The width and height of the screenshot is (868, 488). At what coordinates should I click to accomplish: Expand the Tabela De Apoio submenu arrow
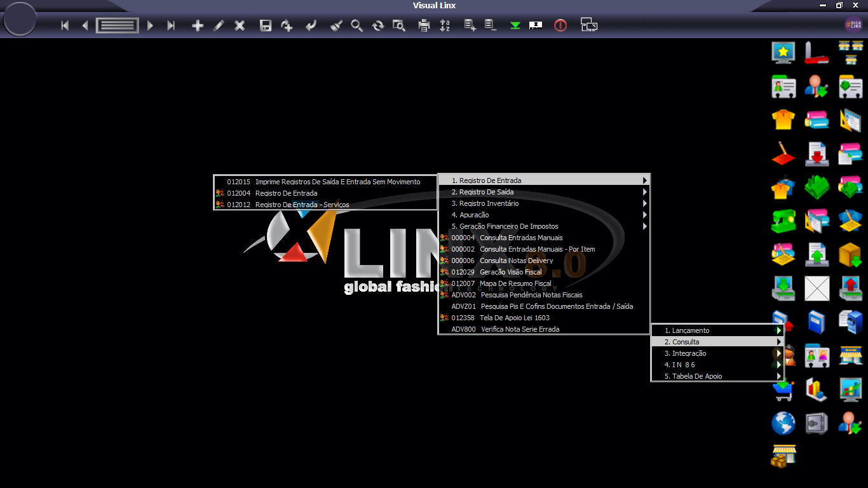(x=779, y=376)
